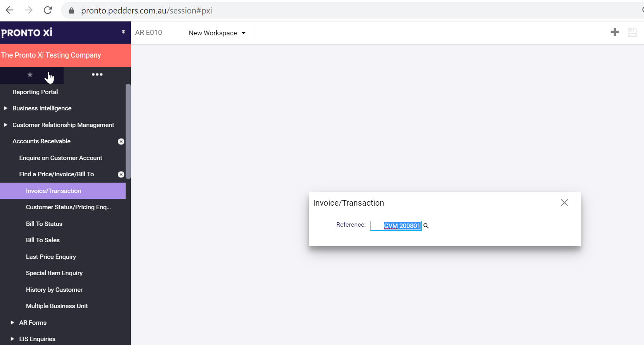Open EIS Enquiries menu
Image resolution: width=644 pixels, height=345 pixels.
pos(37,339)
